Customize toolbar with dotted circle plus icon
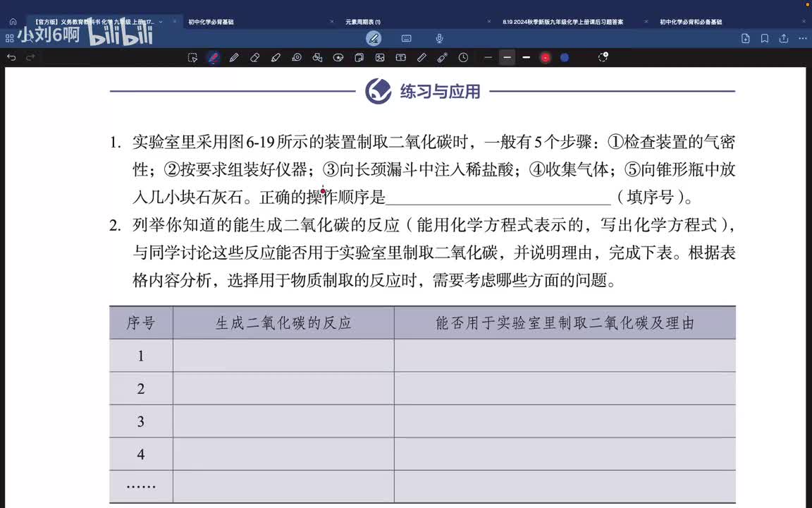The height and width of the screenshot is (508, 812). (x=603, y=57)
